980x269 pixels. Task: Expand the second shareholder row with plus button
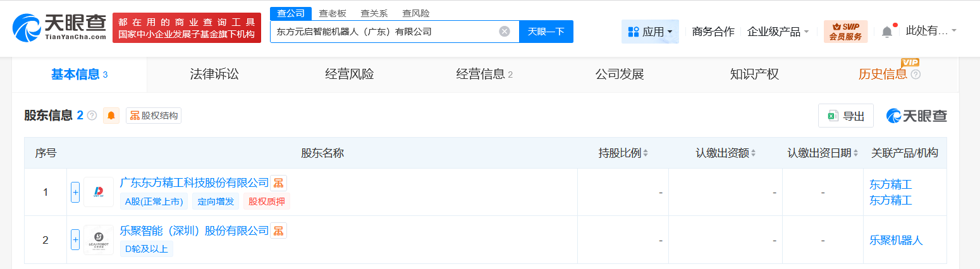click(x=75, y=240)
